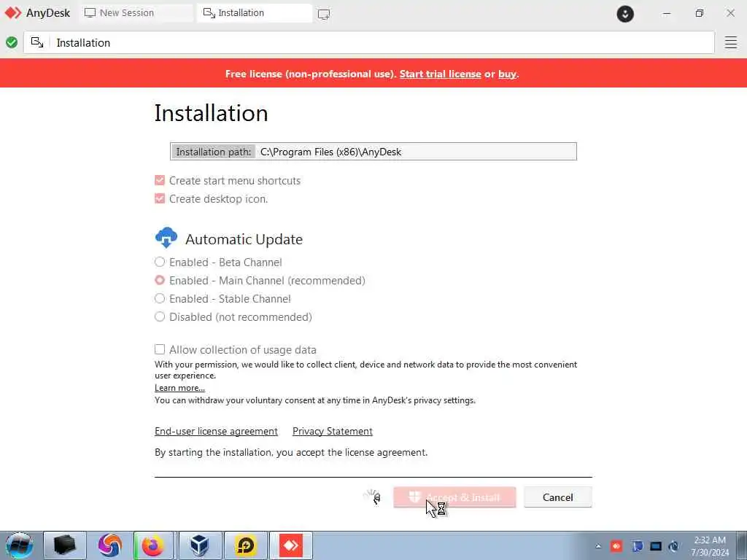
Task: Open VirtualBox from the taskbar
Action: (199, 545)
